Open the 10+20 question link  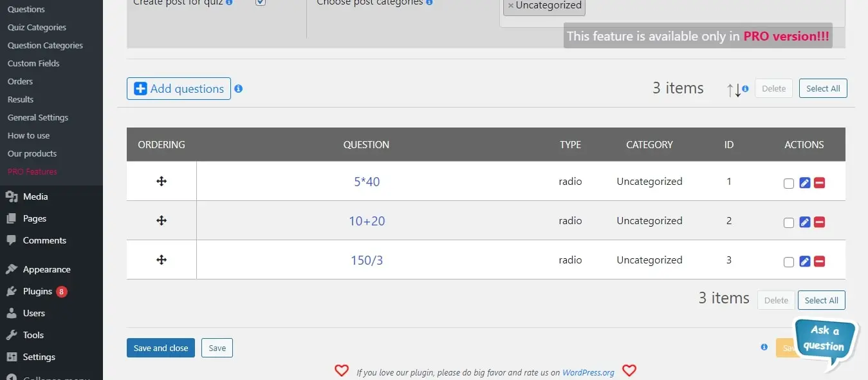point(367,221)
